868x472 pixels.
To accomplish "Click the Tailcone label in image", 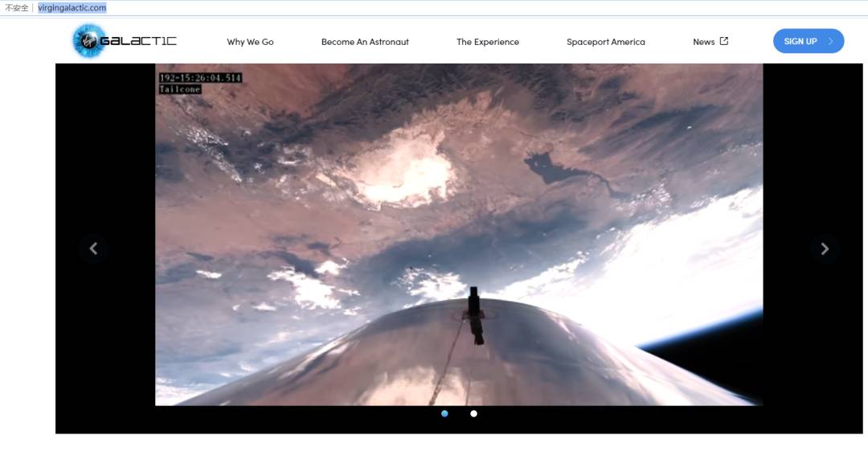I will [x=180, y=89].
